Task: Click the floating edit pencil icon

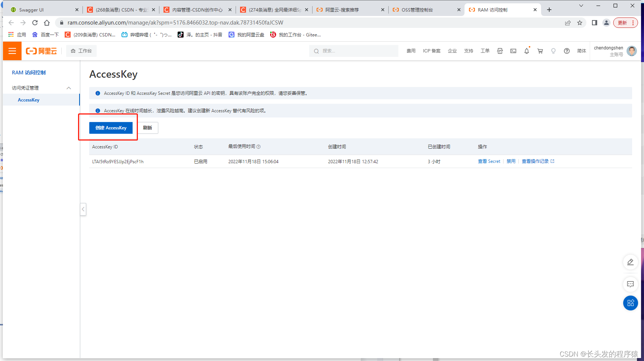Action: pos(631,262)
